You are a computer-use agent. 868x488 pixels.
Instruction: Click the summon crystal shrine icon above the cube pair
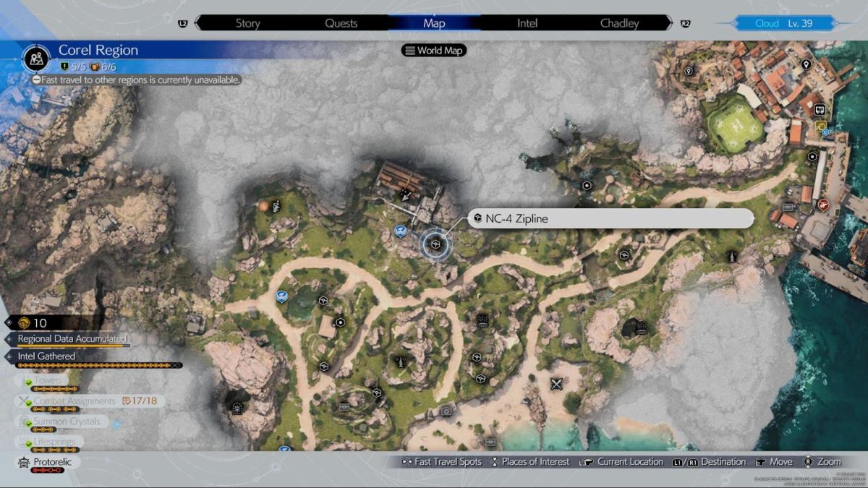(x=482, y=320)
